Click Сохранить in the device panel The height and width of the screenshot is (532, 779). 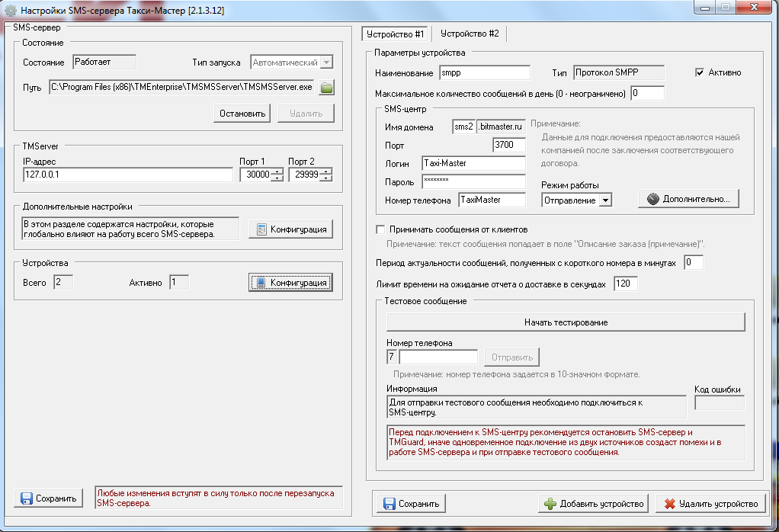tap(411, 504)
